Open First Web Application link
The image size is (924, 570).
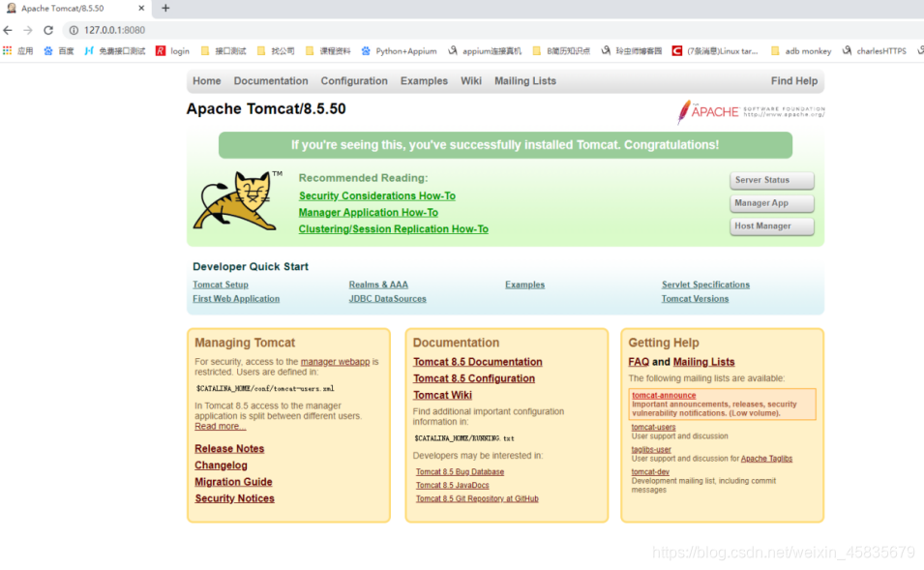[x=236, y=299]
